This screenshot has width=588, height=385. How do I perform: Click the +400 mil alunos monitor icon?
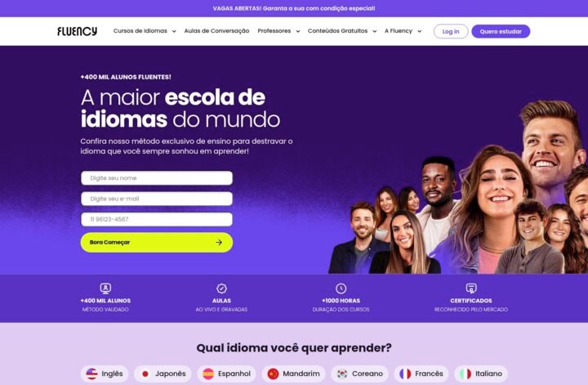click(105, 289)
